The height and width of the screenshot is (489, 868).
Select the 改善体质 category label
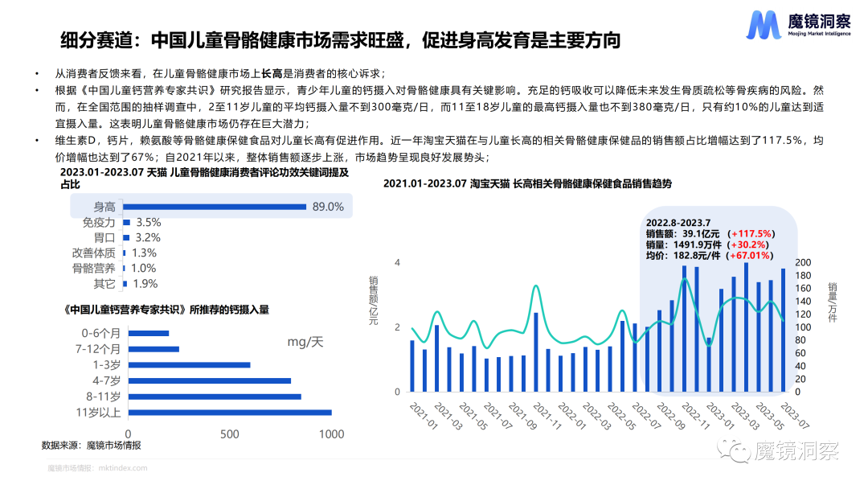(x=93, y=253)
